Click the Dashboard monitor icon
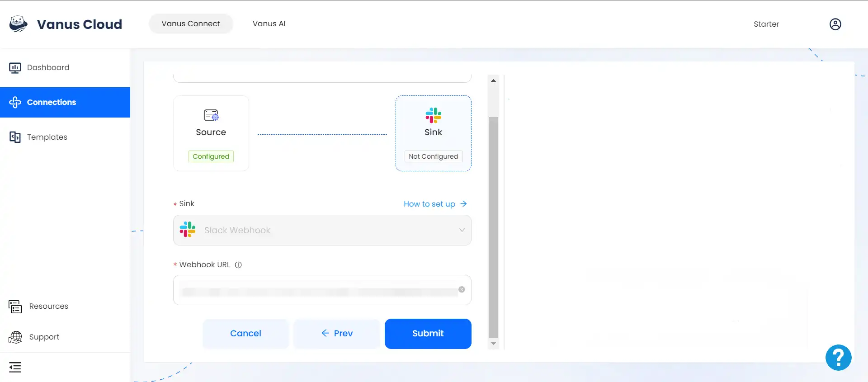 click(x=15, y=68)
